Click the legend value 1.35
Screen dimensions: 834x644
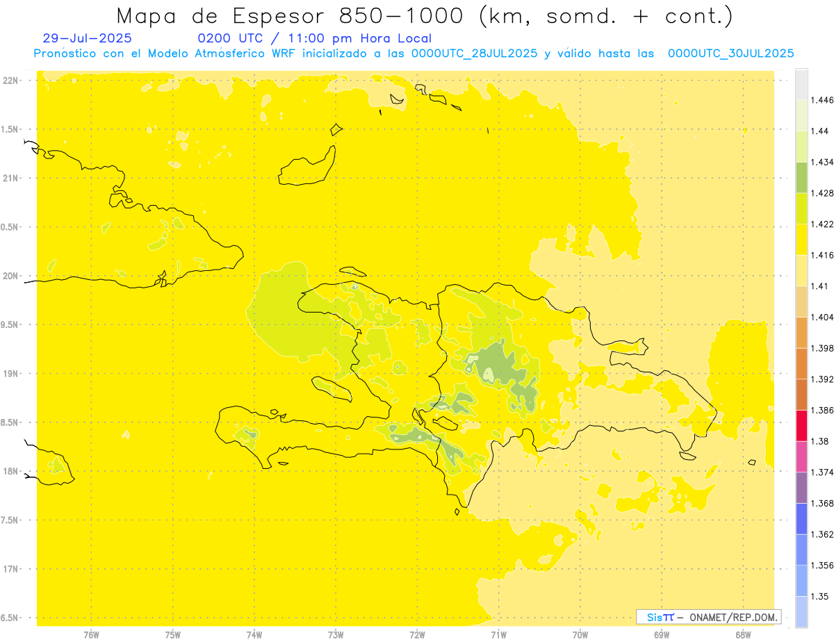pyautogui.click(x=819, y=596)
